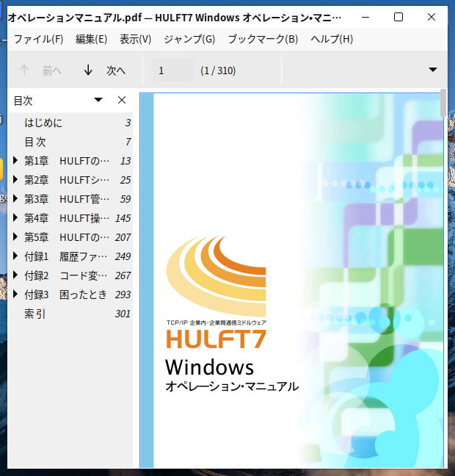Maximize the document viewer window
The image size is (455, 476).
[x=398, y=17]
